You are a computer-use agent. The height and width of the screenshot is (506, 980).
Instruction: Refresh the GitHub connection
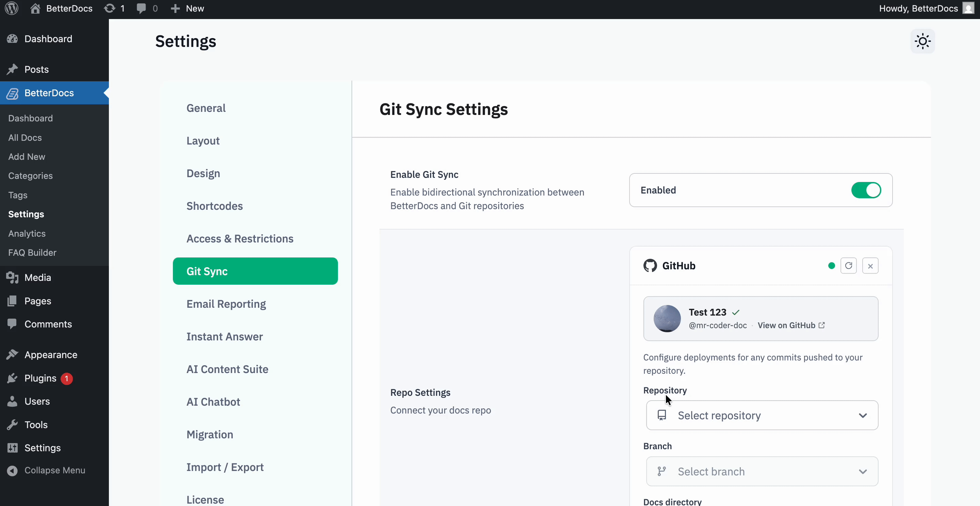848,266
